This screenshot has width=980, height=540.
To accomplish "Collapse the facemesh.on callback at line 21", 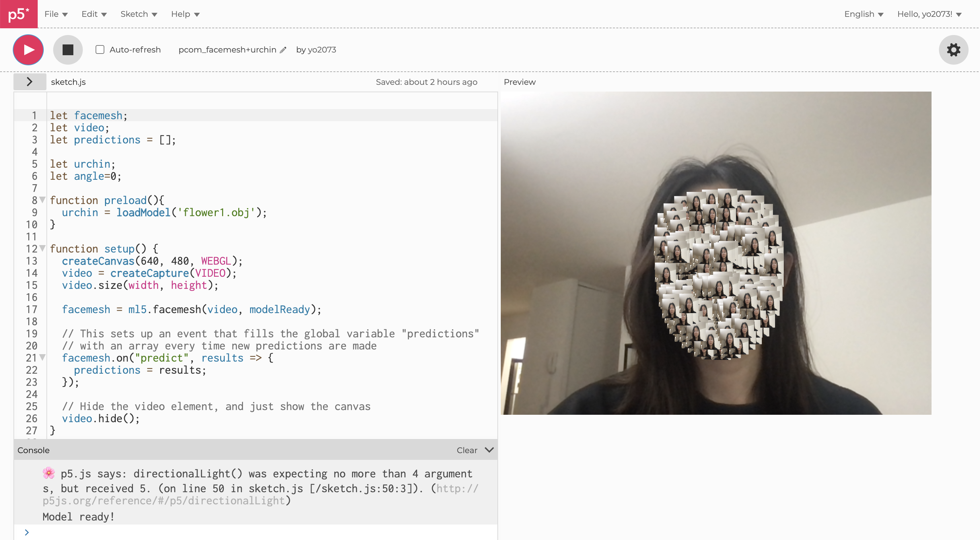I will (x=43, y=357).
